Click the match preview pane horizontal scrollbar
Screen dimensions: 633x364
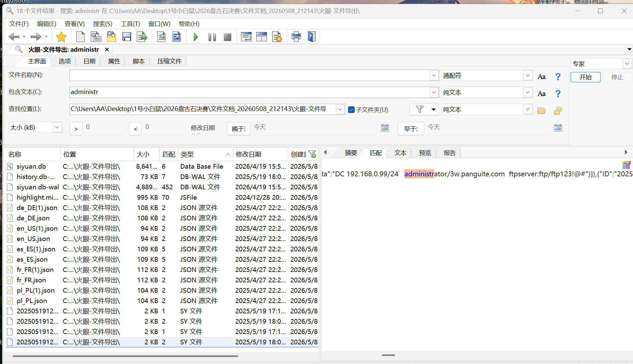388,355
